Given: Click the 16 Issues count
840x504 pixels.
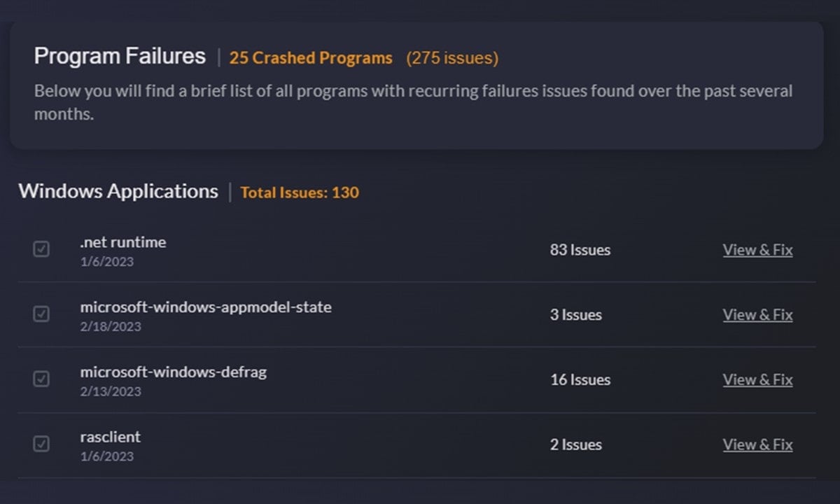Looking at the screenshot, I should tap(580, 380).
